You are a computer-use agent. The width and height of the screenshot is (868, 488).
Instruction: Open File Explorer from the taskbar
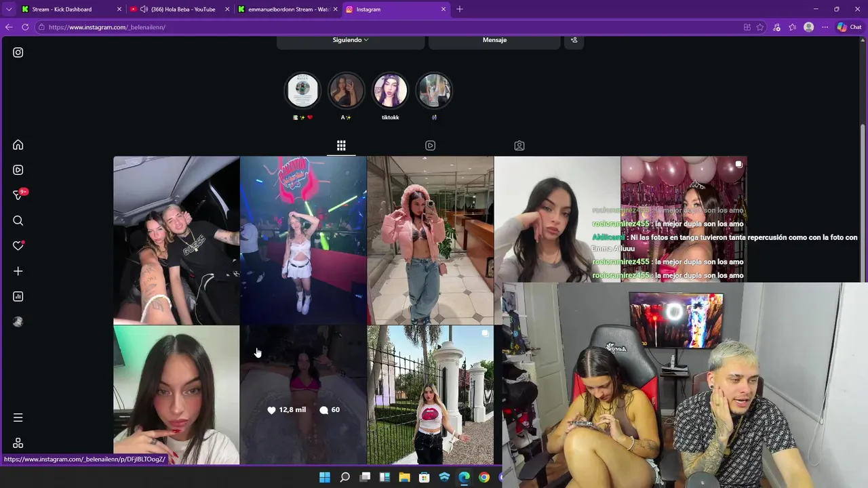click(x=404, y=477)
